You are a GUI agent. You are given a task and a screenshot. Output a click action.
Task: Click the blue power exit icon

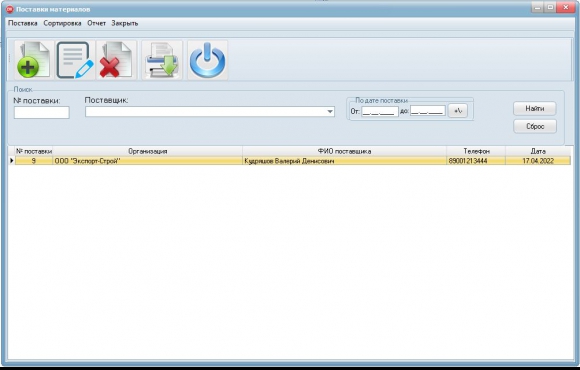point(208,60)
